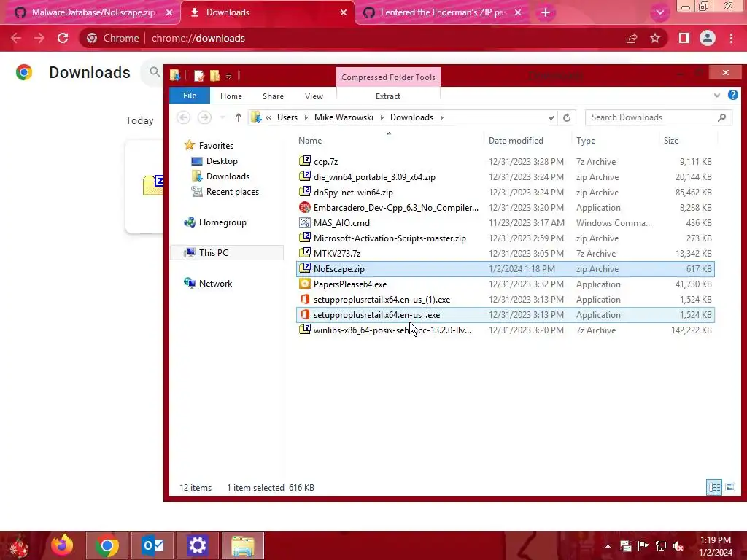
Task: Click Chrome's forward navigation arrow
Action: point(39,38)
